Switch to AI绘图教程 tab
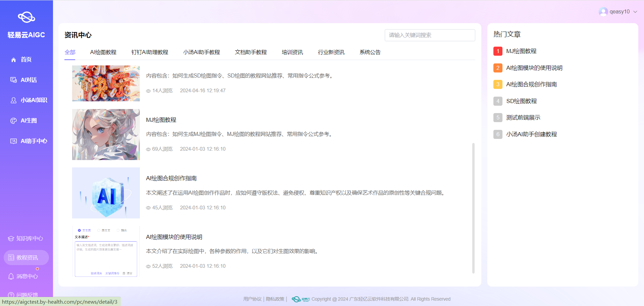 pyautogui.click(x=103, y=52)
